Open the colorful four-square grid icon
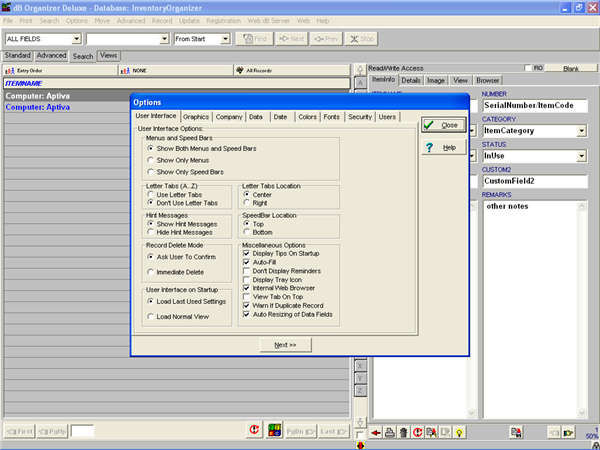Viewport: 600px width, 450px height. tap(274, 430)
